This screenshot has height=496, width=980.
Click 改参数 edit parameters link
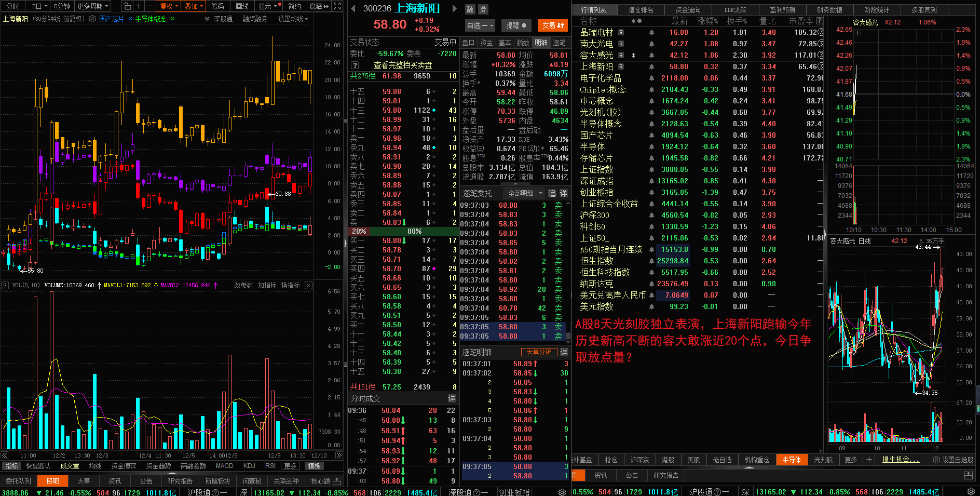[x=243, y=286]
